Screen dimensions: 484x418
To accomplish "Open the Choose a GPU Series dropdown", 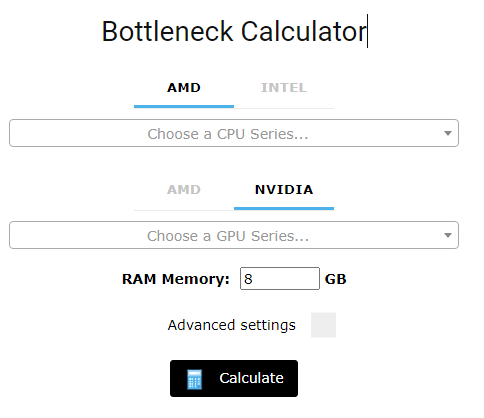I will [234, 235].
